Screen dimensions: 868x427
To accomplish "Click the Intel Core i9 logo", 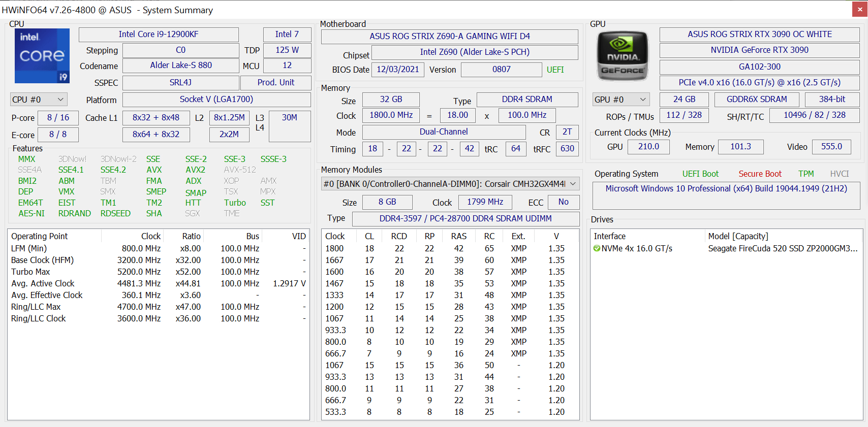I will click(42, 56).
